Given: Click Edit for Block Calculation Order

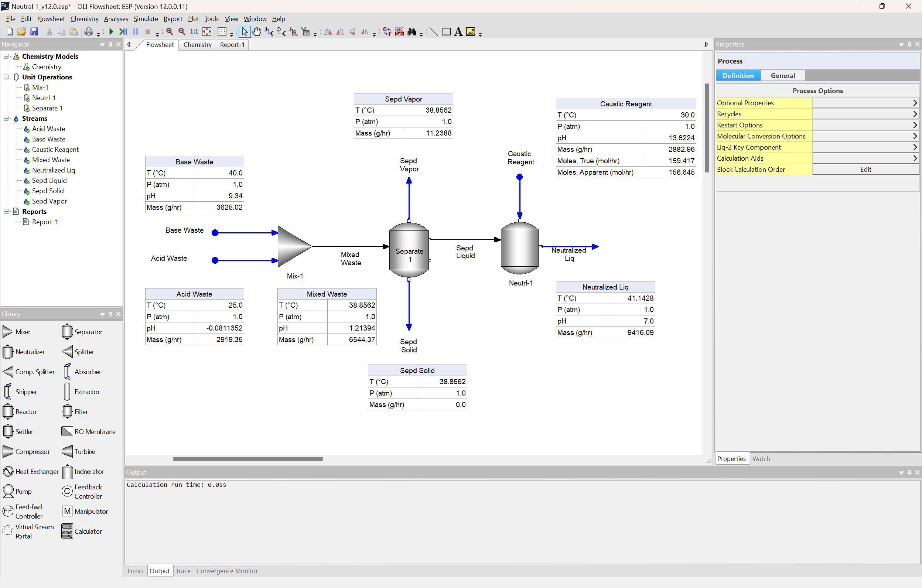Looking at the screenshot, I should point(866,169).
